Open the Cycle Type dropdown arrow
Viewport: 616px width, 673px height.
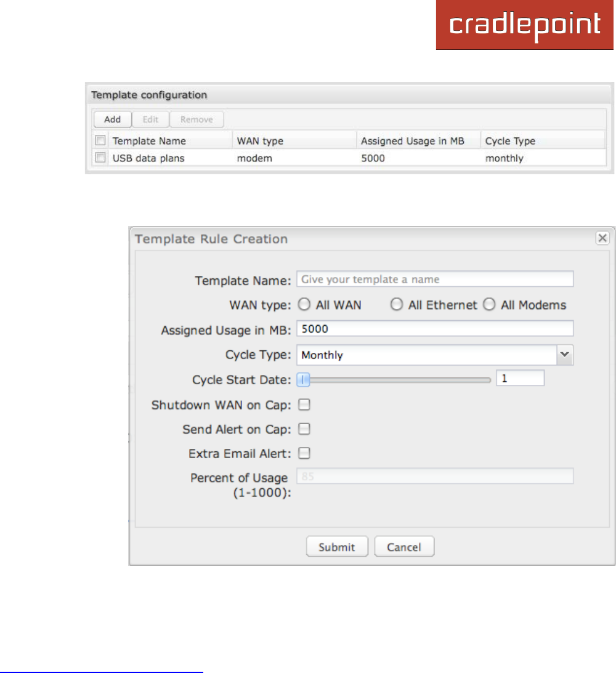coord(565,355)
